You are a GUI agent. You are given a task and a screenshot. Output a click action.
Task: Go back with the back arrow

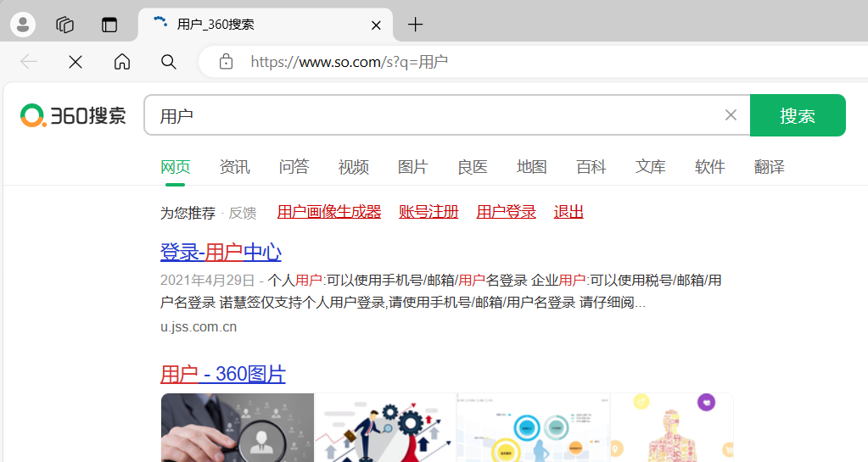pos(29,61)
